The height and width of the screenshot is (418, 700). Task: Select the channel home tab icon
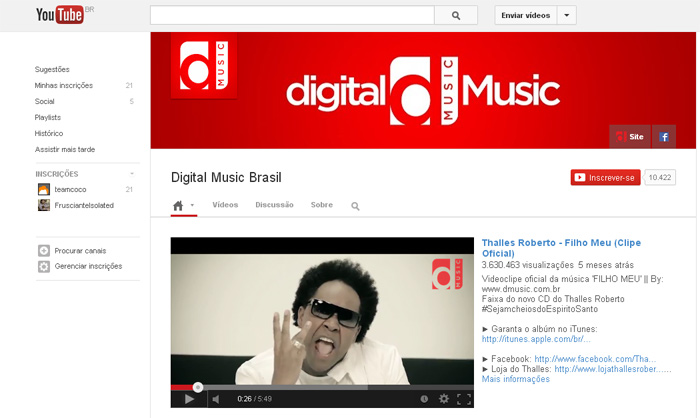pos(178,205)
